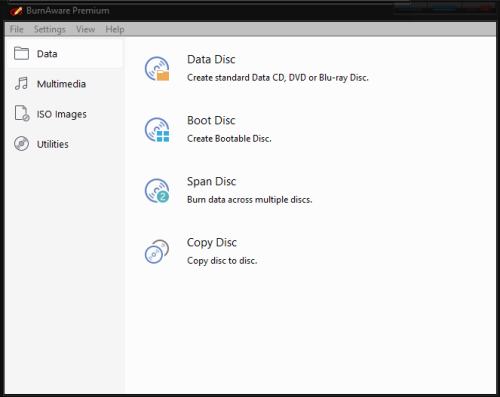The width and height of the screenshot is (500, 397).
Task: Click 'Burn data across multiple discs.' description
Action: click(250, 200)
